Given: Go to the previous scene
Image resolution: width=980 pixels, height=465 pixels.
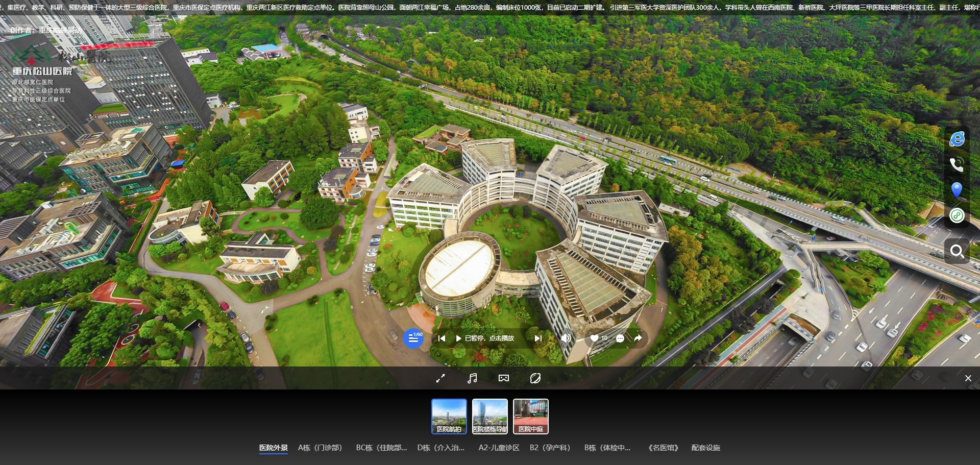Looking at the screenshot, I should (442, 338).
